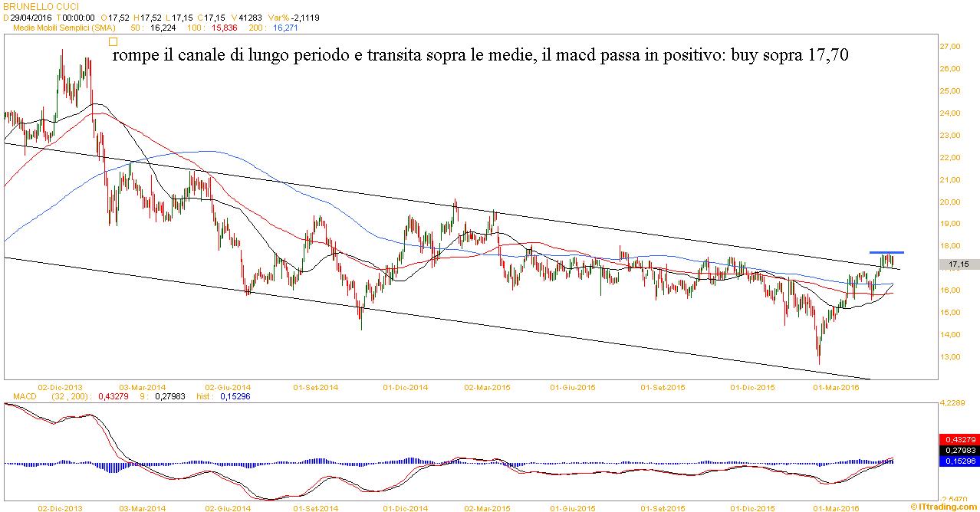
Task: Click the 25,00 price axis label
Action: pos(950,91)
